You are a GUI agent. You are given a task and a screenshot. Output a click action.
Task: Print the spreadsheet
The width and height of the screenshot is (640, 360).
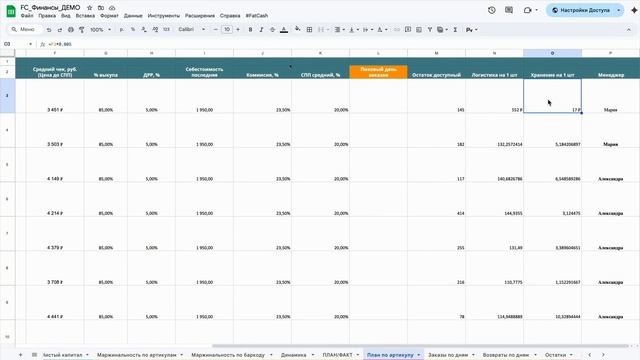click(x=71, y=30)
